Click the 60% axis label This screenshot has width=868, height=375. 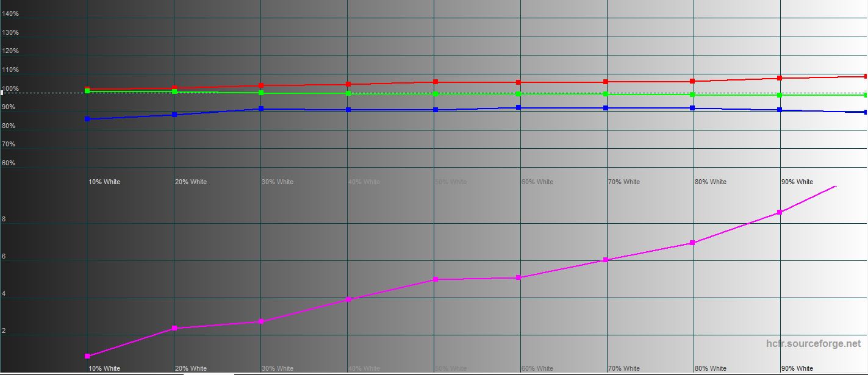(x=9, y=163)
